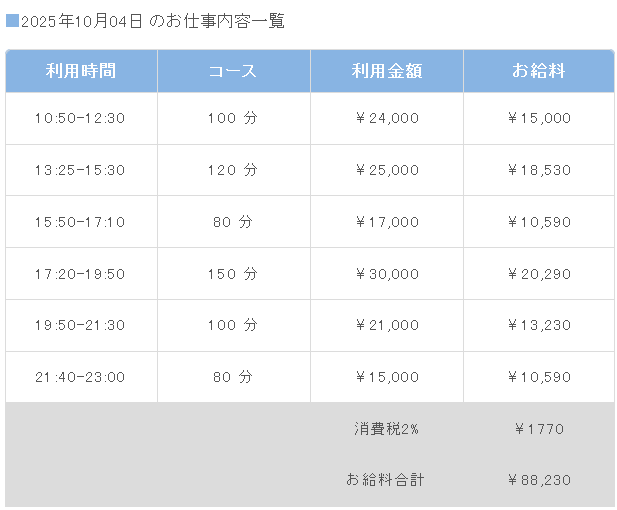Select the 10:50-12:30 time cell
This screenshot has height=510, width=617.
tap(80, 118)
